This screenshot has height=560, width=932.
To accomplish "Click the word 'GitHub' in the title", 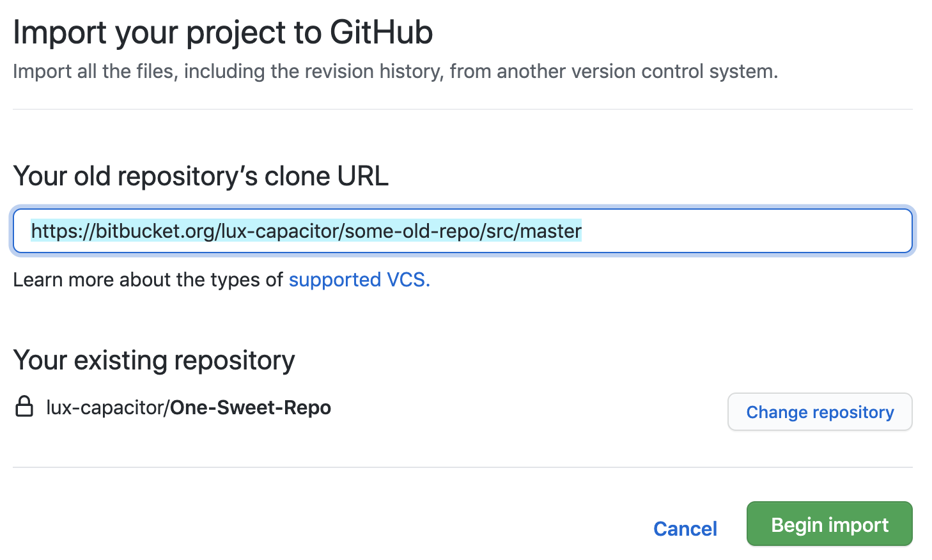I will click(382, 33).
